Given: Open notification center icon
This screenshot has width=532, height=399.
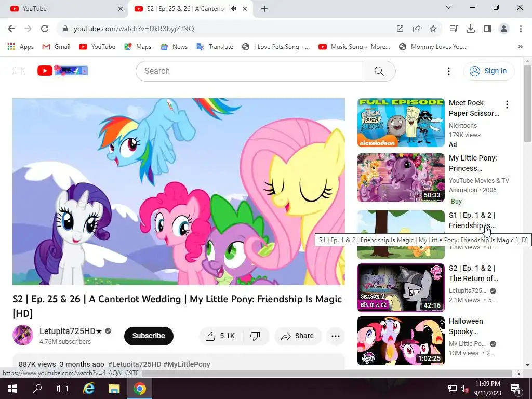Looking at the screenshot, I should point(515,389).
